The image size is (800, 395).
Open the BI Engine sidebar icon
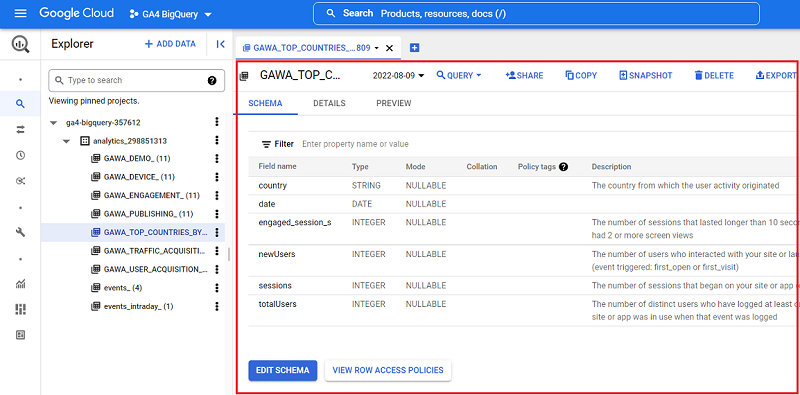20,309
